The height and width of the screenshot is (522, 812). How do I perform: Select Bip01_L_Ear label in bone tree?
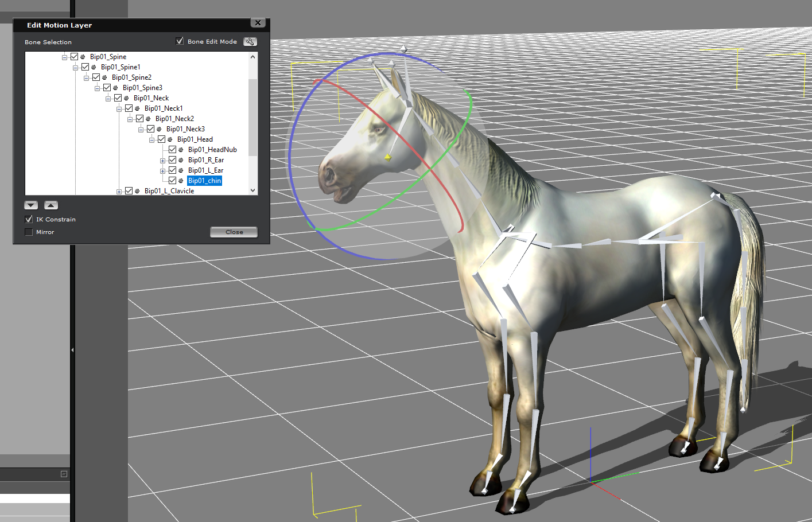pyautogui.click(x=205, y=170)
